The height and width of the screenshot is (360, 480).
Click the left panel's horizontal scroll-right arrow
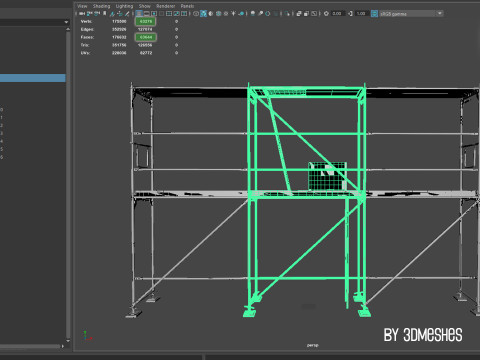point(62,346)
